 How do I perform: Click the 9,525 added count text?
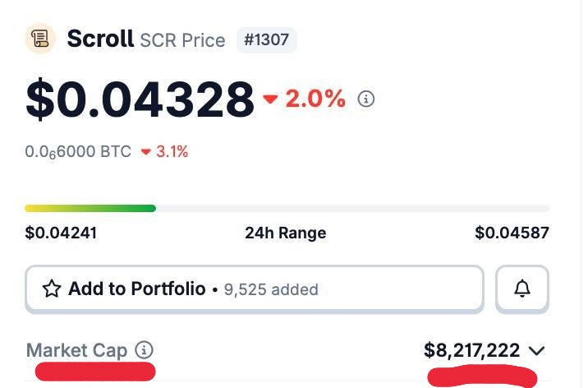[x=270, y=289]
